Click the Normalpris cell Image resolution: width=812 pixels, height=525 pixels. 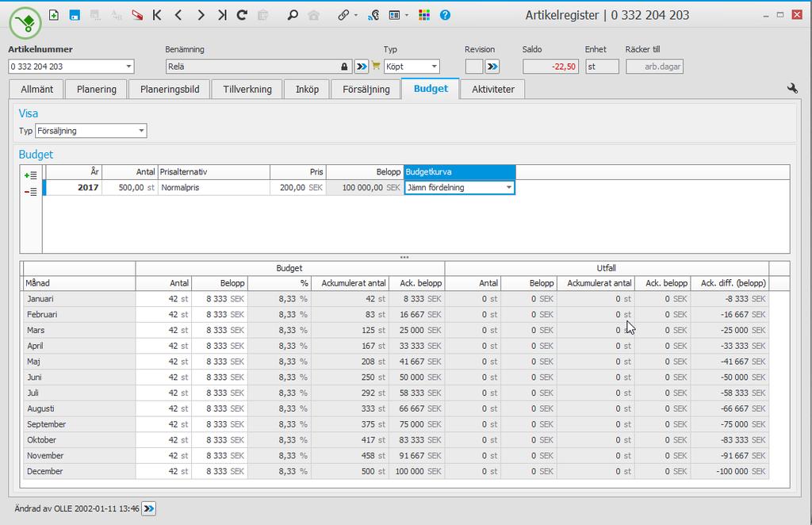(214, 187)
